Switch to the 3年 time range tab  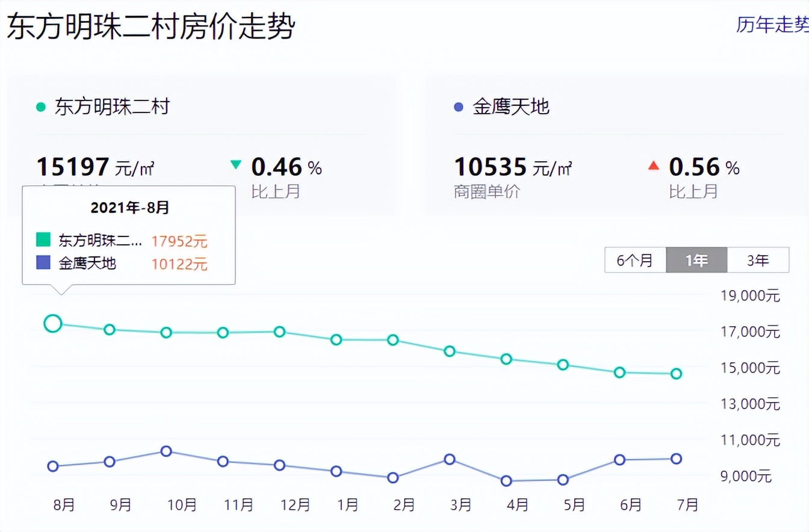[x=758, y=260]
